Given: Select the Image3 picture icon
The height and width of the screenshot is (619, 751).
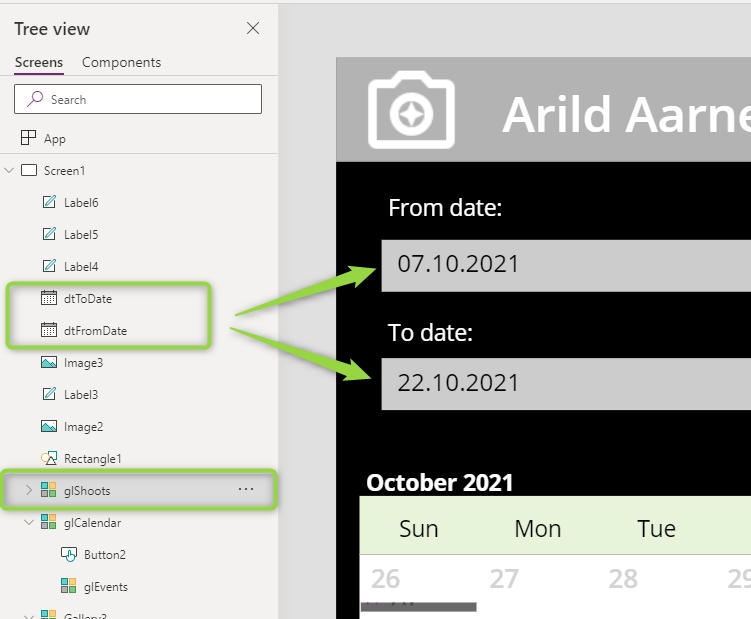Looking at the screenshot, I should pos(49,362).
